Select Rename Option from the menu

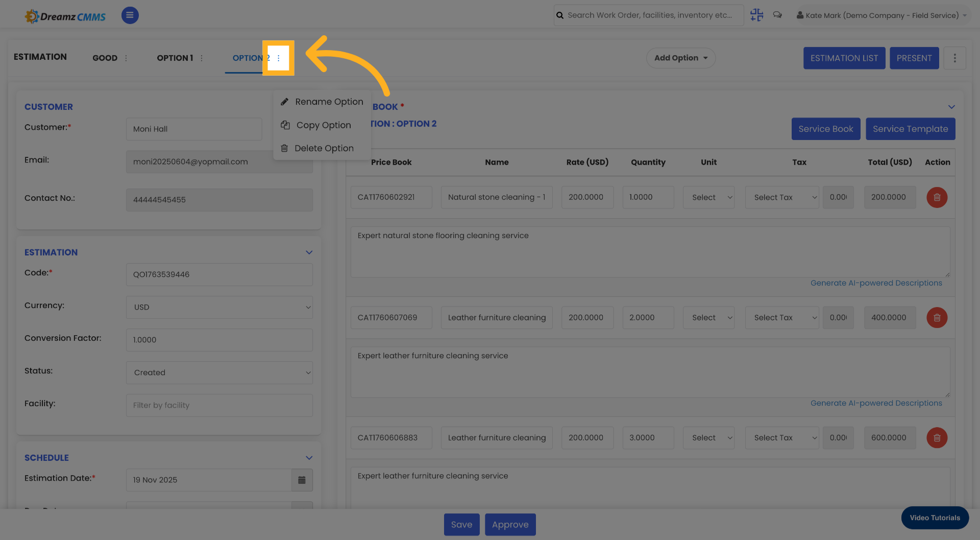click(x=329, y=101)
